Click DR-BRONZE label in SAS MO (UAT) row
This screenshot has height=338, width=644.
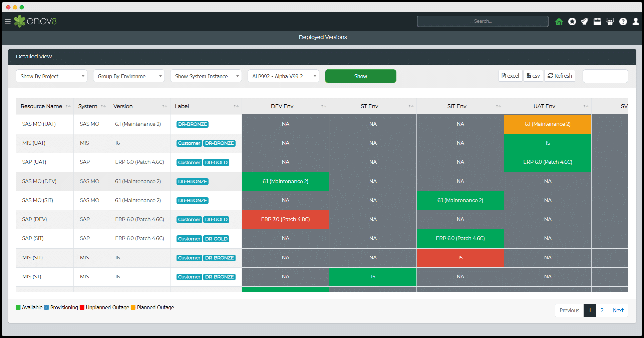[x=193, y=124]
